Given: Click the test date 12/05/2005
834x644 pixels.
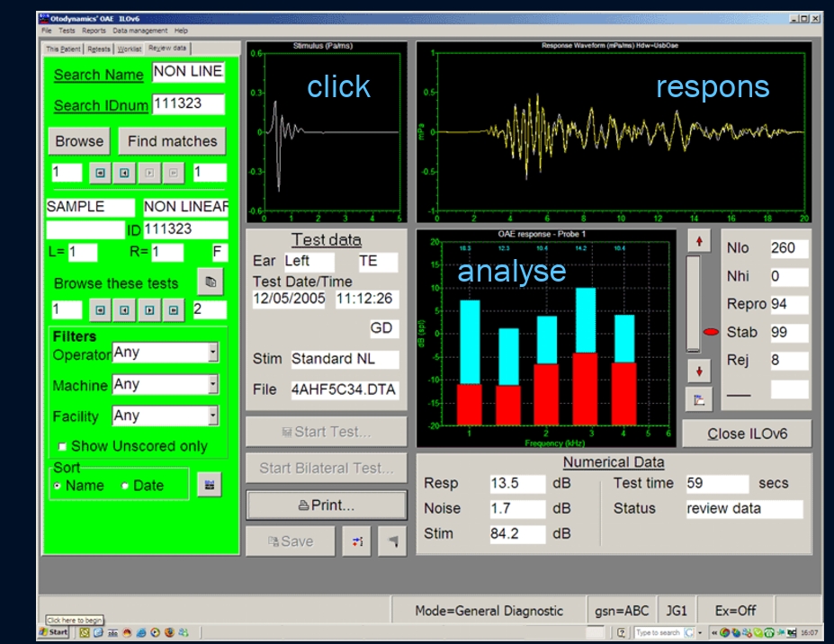Looking at the screenshot, I should [290, 299].
